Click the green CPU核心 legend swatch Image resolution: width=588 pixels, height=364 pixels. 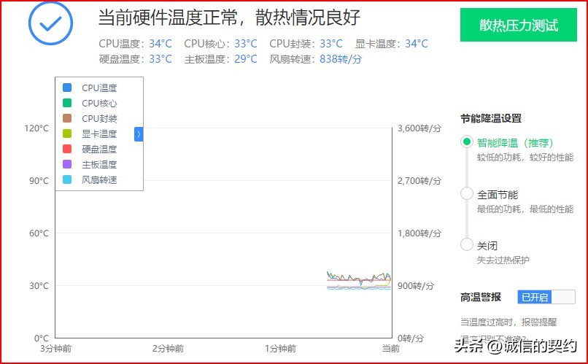coord(67,103)
